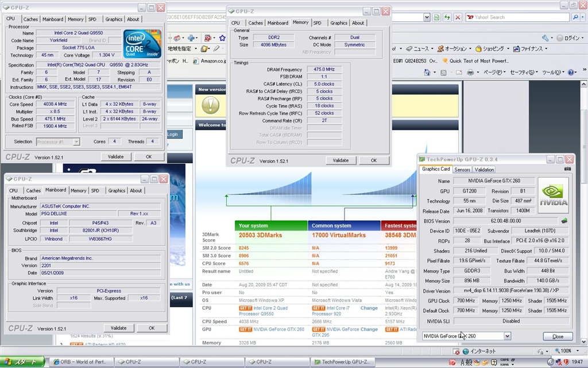Click the 地域を指定 dropdown in Yahoo toolbar
The height and width of the screenshot is (368, 588).
pos(182,49)
